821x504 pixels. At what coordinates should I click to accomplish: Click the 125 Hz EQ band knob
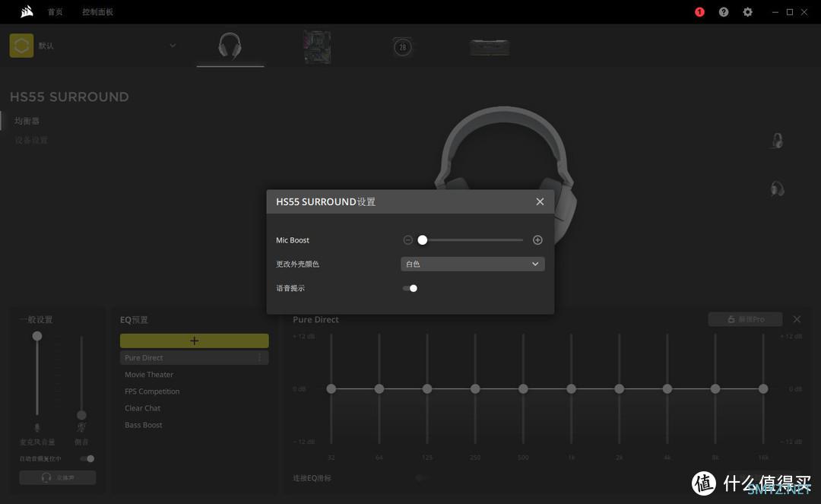(427, 389)
